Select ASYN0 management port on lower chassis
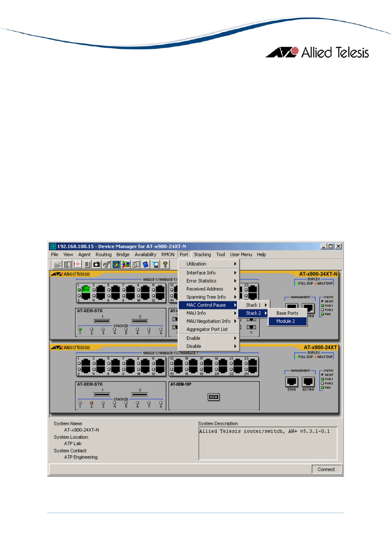 [x=308, y=382]
